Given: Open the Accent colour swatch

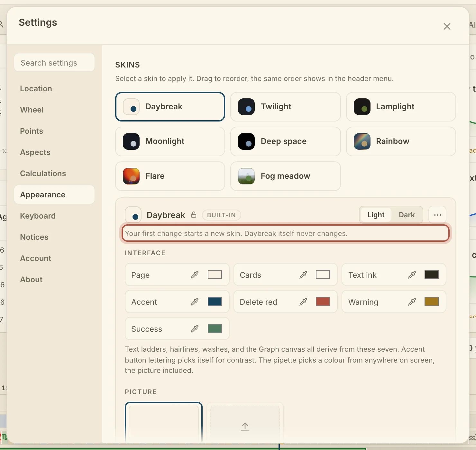Looking at the screenshot, I should pos(215,301).
